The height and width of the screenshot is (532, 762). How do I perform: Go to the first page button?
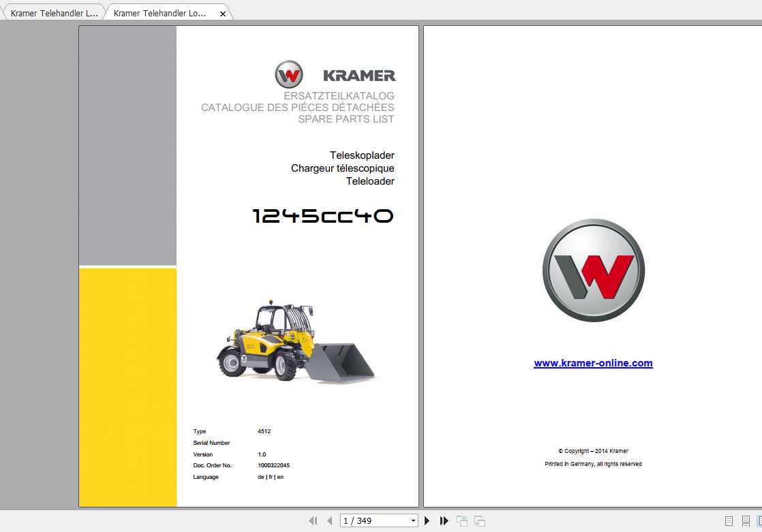pos(313,521)
